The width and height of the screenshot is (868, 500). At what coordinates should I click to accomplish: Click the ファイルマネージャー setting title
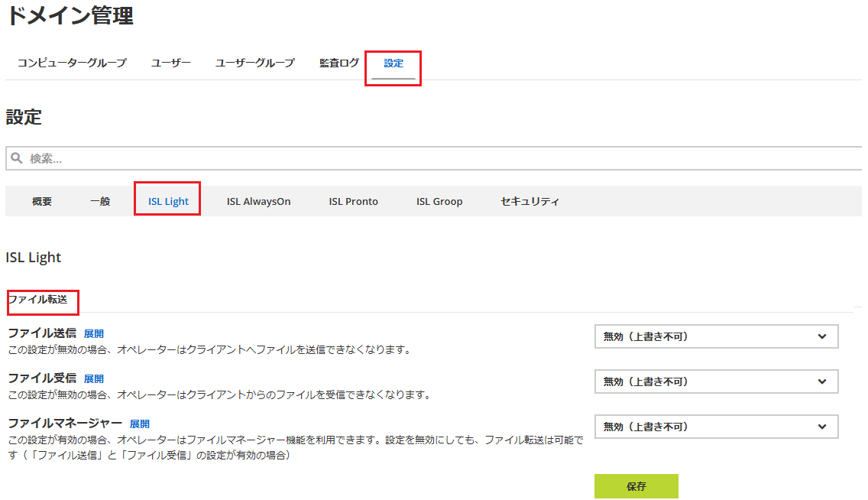click(x=65, y=424)
